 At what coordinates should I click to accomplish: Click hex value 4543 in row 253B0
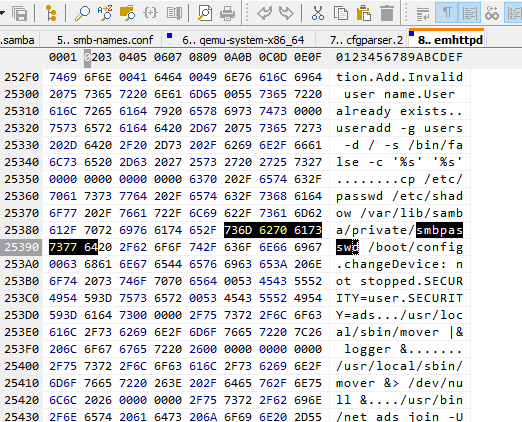click(x=273, y=281)
